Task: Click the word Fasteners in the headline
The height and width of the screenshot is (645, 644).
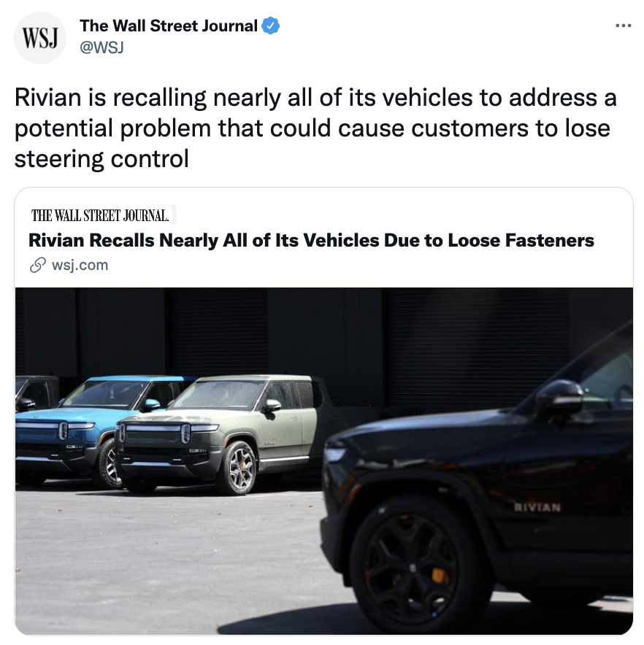Action: tap(550, 240)
